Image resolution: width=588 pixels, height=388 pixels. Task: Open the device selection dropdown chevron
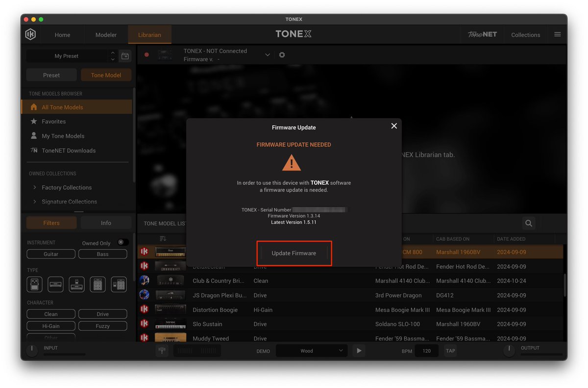268,55
